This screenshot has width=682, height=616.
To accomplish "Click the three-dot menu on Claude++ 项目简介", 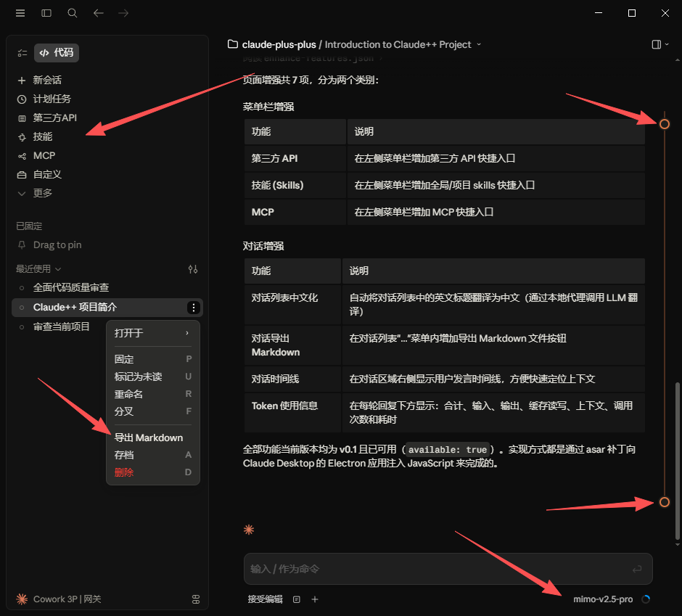I will point(194,308).
